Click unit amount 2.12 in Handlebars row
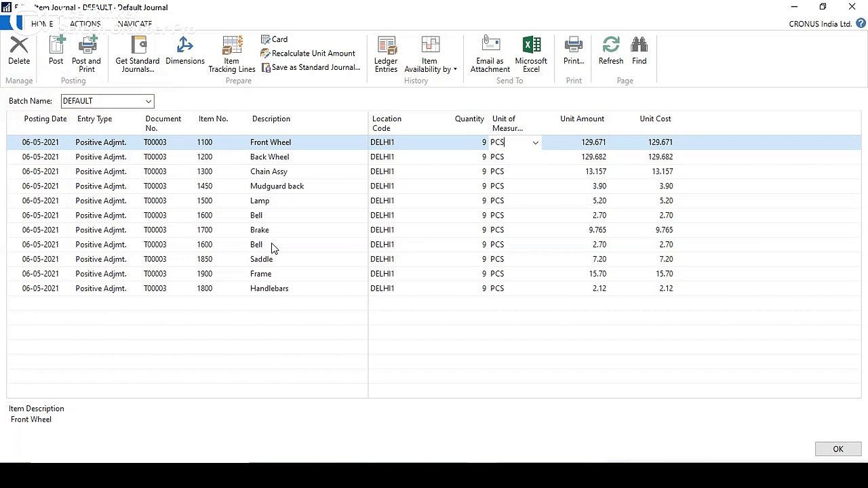868x488 pixels. tap(599, 288)
